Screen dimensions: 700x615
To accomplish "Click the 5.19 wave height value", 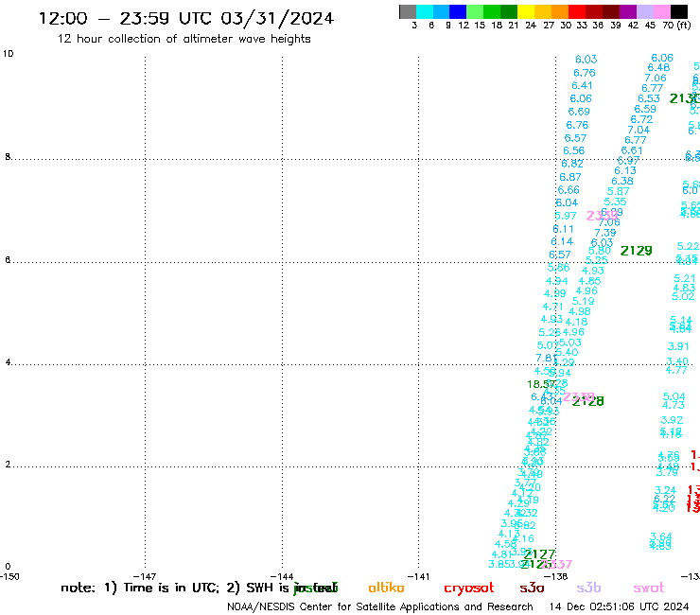I will 583,301.
